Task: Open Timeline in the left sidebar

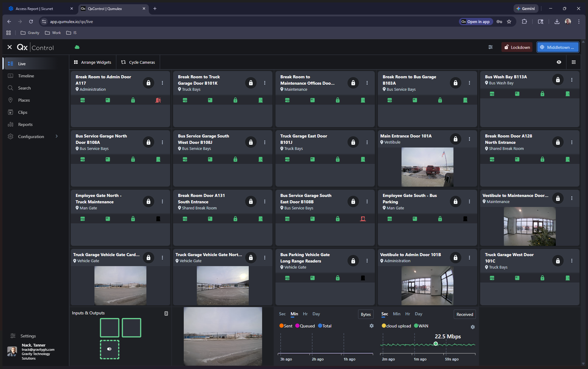Action: pos(26,76)
